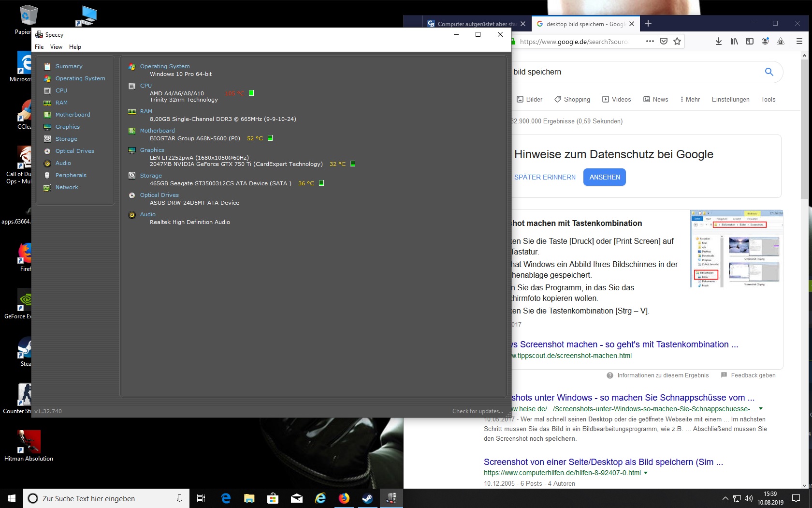Click the Pocket save icon in Firefox address bar

tap(664, 41)
